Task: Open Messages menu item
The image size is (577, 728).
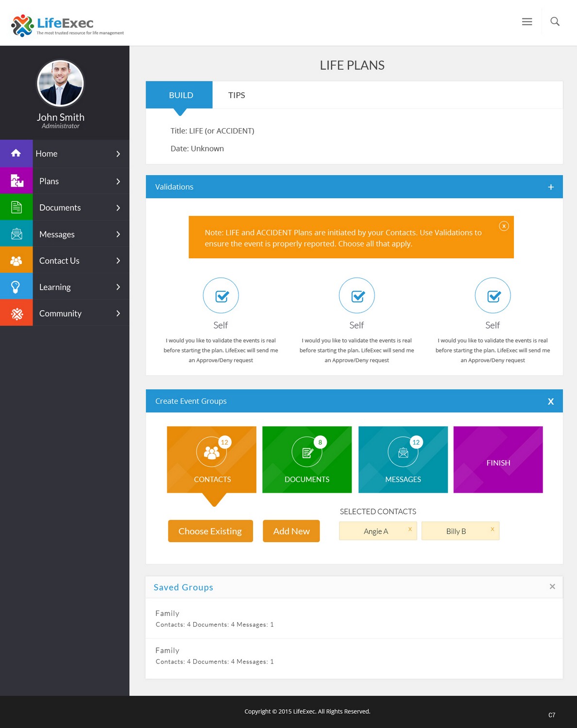Action: pyautogui.click(x=65, y=234)
